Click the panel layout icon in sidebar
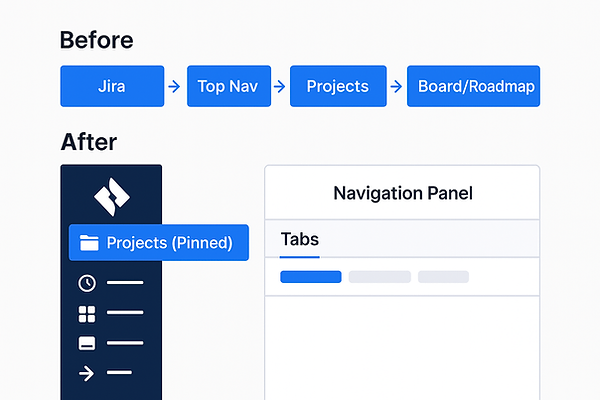The height and width of the screenshot is (400, 600). [87, 343]
